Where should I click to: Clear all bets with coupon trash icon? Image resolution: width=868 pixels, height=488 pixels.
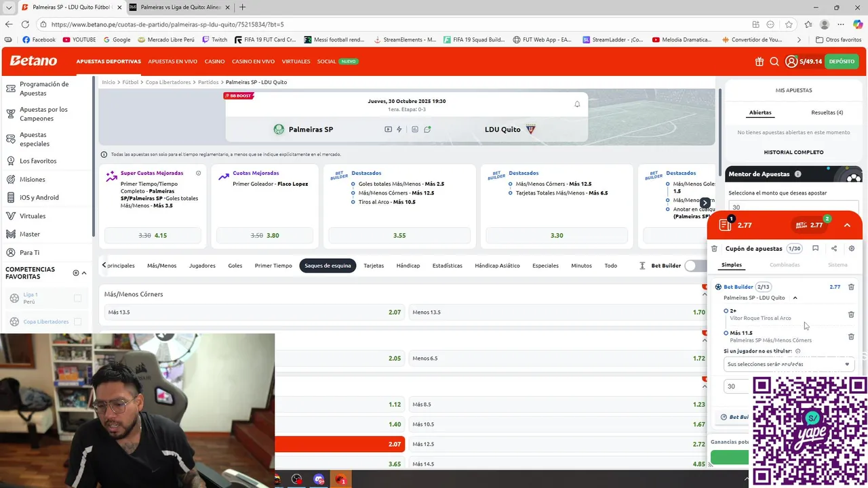click(x=714, y=249)
